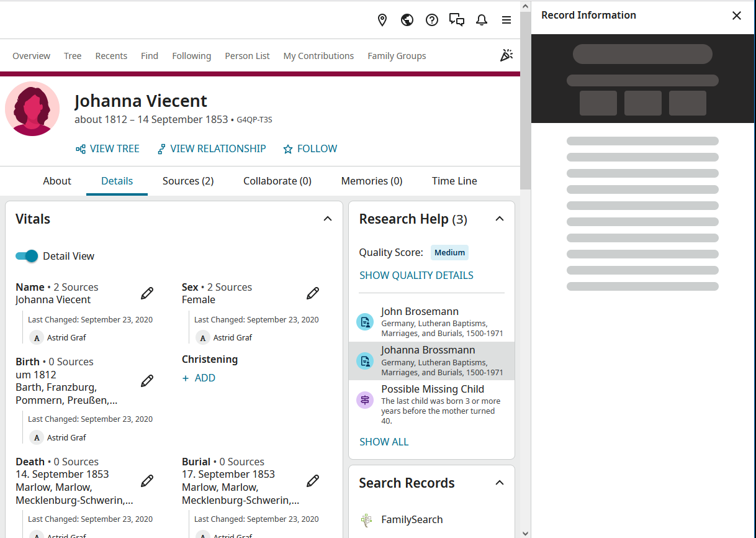Edit the Birth information pencil icon
Screen dimensions: 756x538
pos(147,381)
